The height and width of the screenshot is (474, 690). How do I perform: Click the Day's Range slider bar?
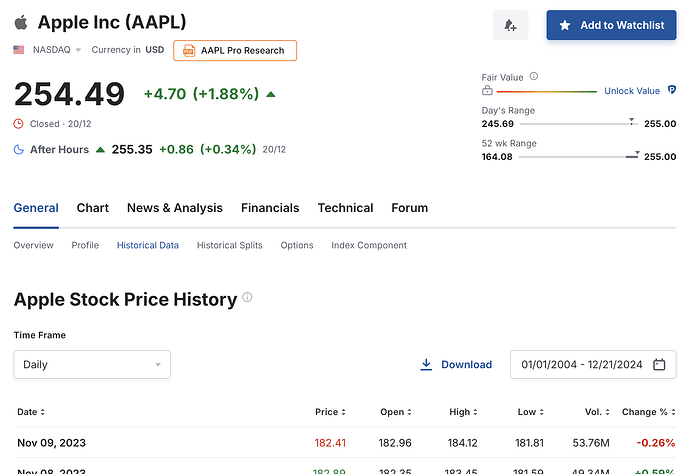(579, 124)
